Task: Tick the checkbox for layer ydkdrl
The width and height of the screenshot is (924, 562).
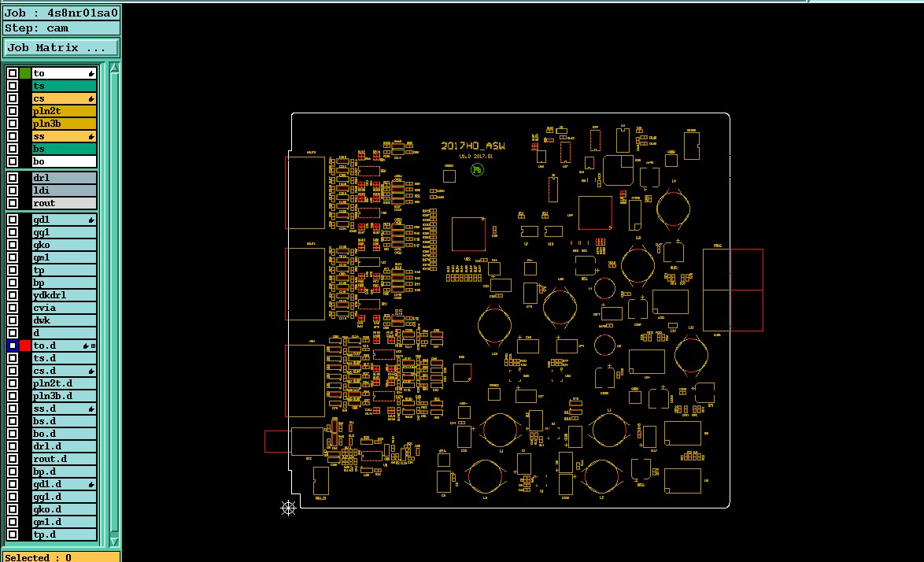Action: (13, 296)
